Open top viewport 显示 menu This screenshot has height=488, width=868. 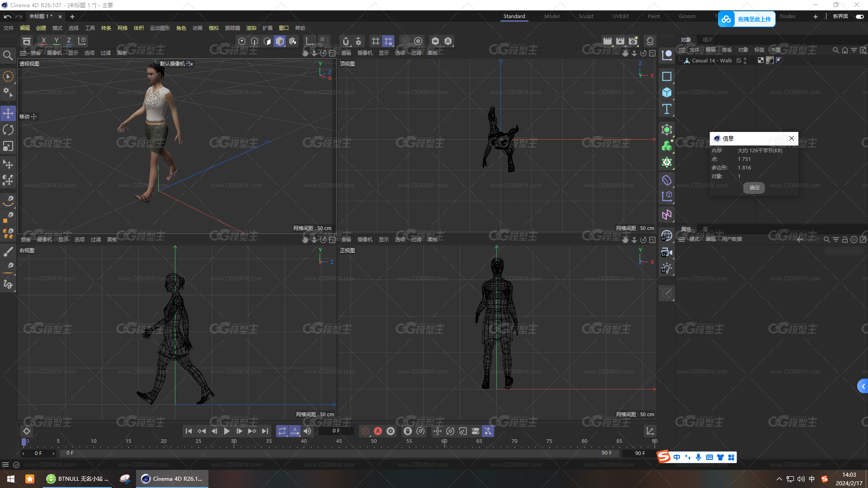pos(383,53)
